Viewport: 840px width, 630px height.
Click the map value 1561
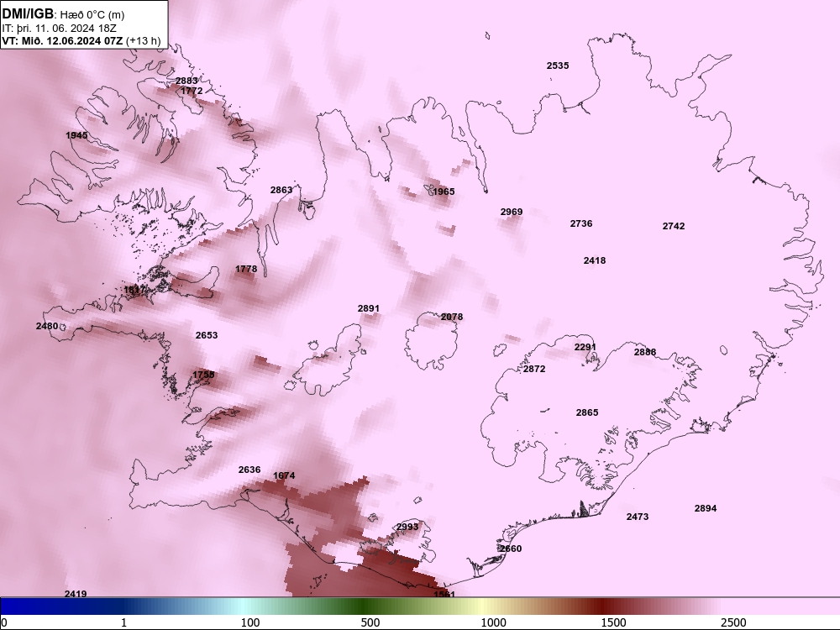pyautogui.click(x=444, y=595)
